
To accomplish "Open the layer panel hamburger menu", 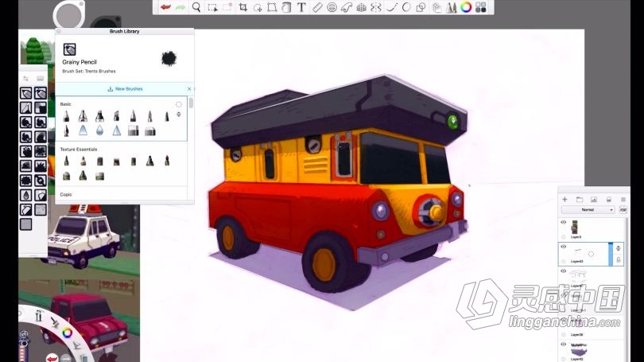I will 623,199.
